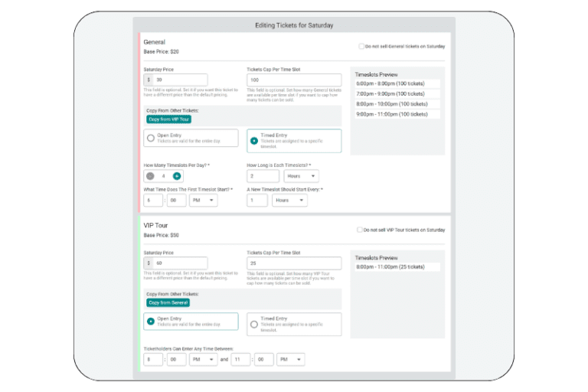
Task: Open the first timeslot start PM dropdown
Action: tap(203, 200)
